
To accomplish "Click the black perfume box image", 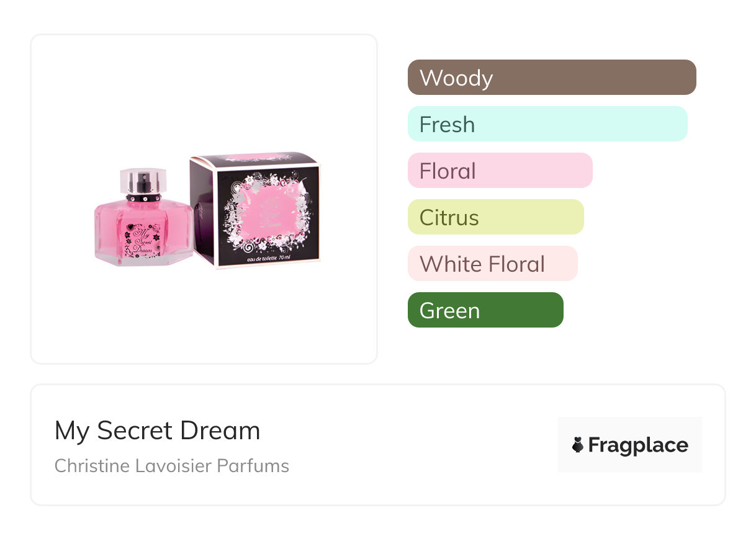I will [258, 214].
